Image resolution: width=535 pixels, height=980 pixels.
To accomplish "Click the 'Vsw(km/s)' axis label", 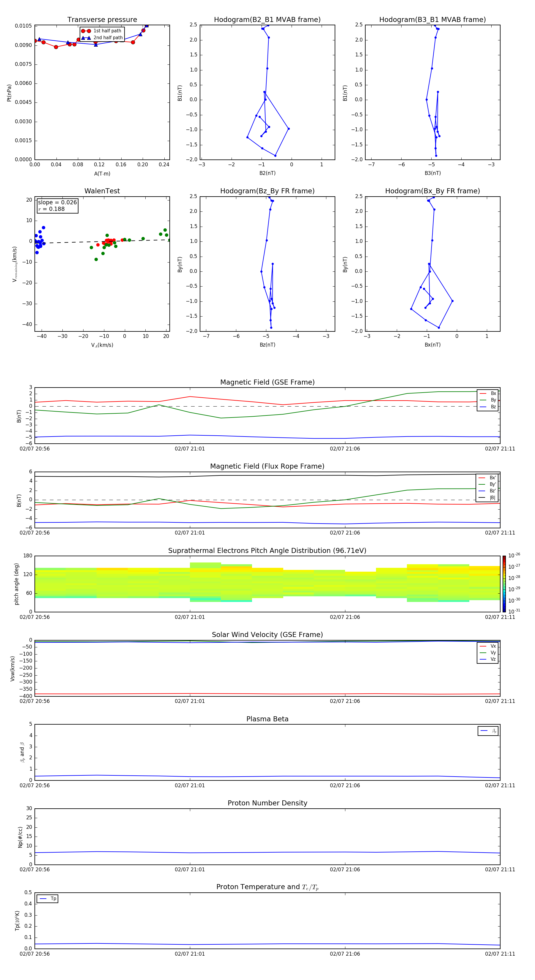I will click(x=12, y=668).
